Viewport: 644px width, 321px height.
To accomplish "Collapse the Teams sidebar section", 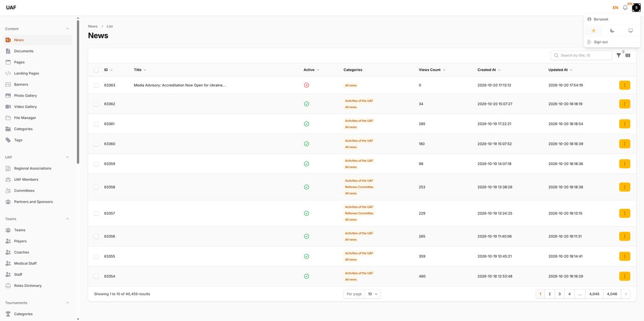I will pyautogui.click(x=68, y=219).
